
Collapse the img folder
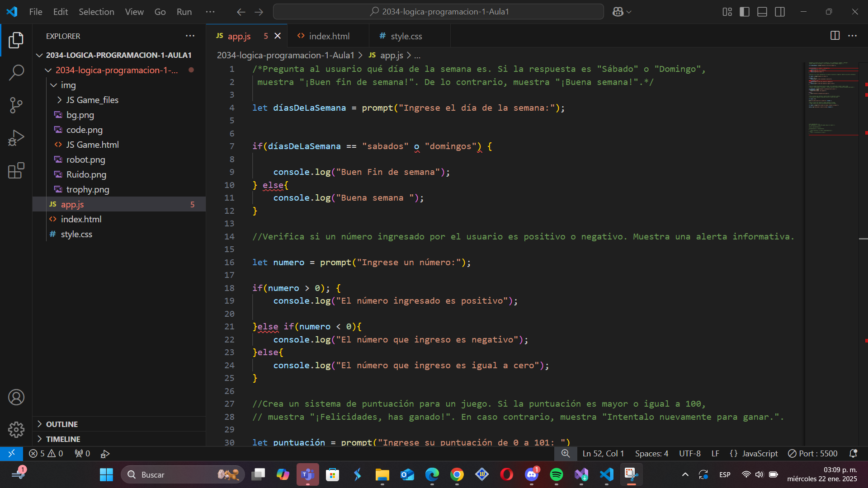click(x=119, y=85)
